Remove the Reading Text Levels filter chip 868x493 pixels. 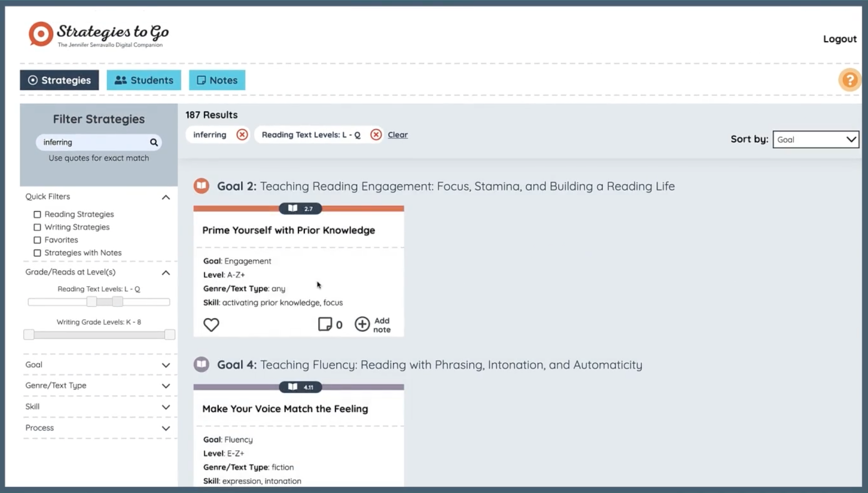coord(376,135)
